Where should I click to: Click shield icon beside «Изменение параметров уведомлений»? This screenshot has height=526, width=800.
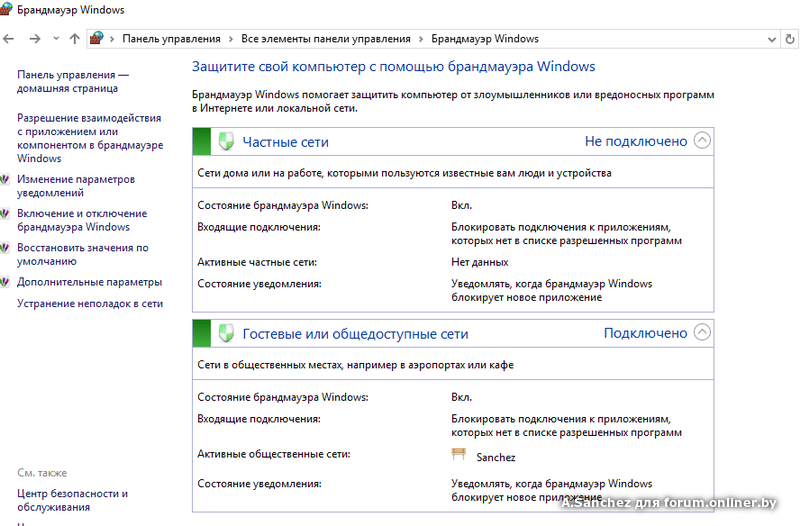tap(5, 180)
